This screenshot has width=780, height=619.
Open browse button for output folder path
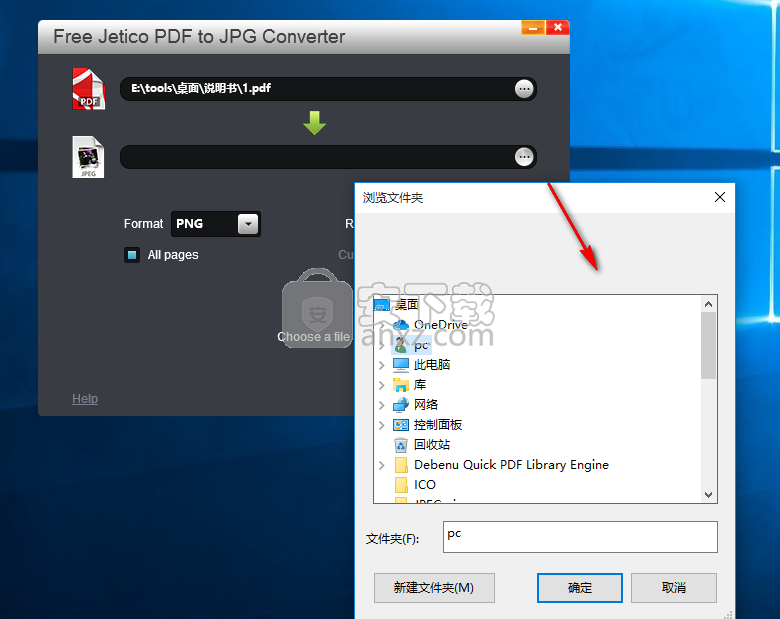[x=524, y=157]
